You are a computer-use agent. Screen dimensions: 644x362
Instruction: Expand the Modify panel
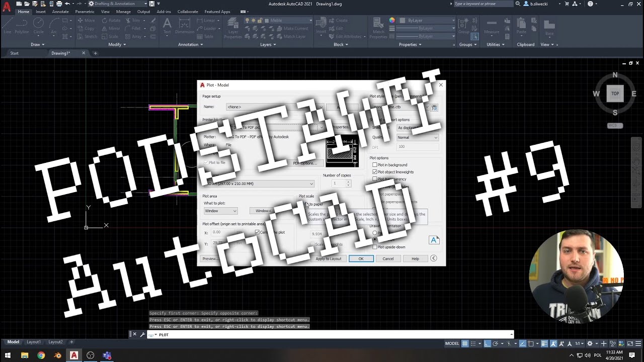click(x=117, y=44)
